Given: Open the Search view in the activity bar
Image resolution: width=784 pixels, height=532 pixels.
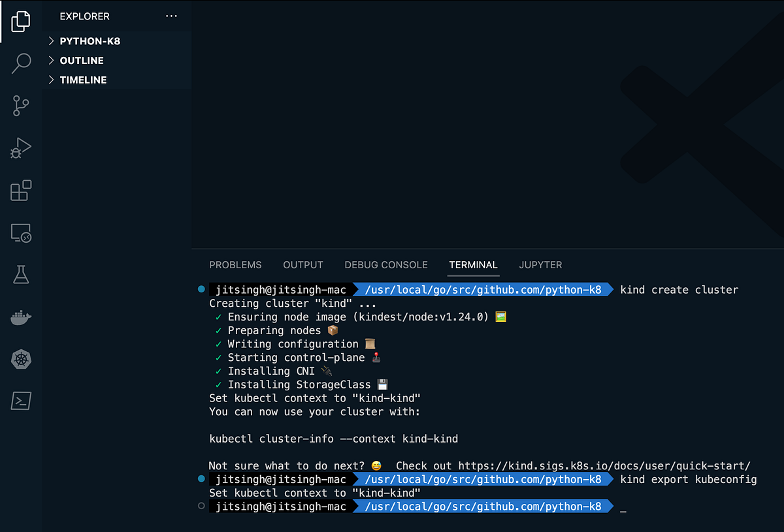Looking at the screenshot, I should pyautogui.click(x=21, y=63).
